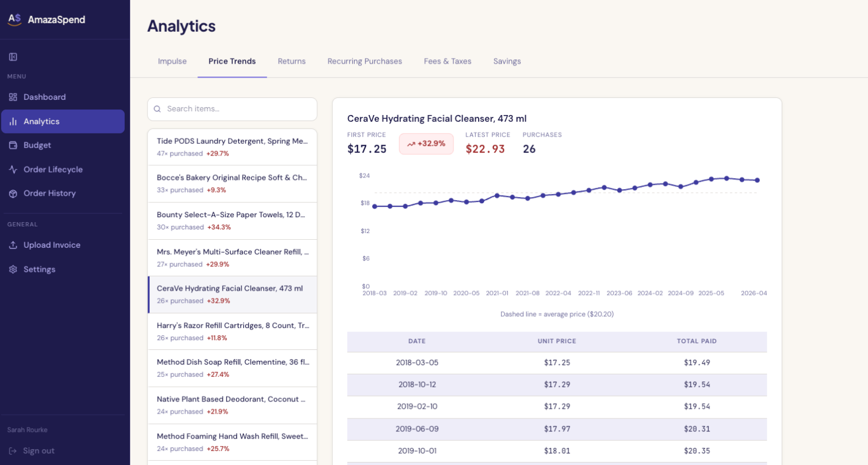Click the search magnifier icon
The image size is (868, 465).
pyautogui.click(x=157, y=109)
